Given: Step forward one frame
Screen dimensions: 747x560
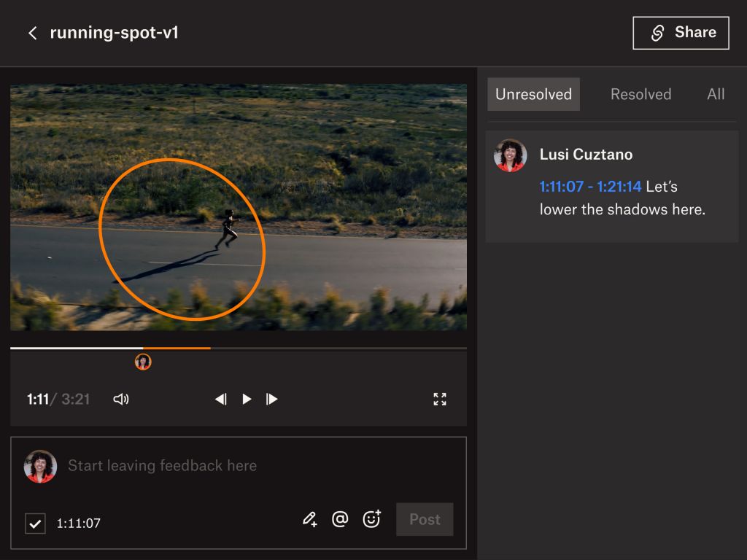Looking at the screenshot, I should point(272,399).
